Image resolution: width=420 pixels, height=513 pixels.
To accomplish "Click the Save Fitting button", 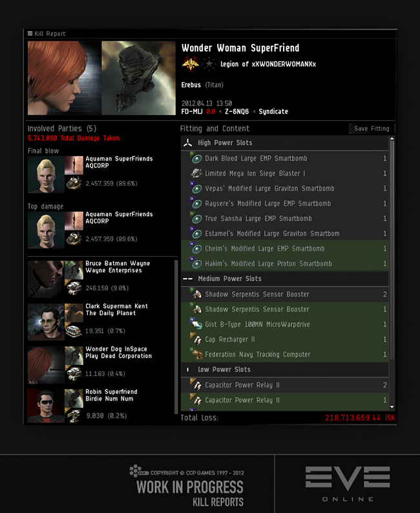I will click(x=372, y=129).
